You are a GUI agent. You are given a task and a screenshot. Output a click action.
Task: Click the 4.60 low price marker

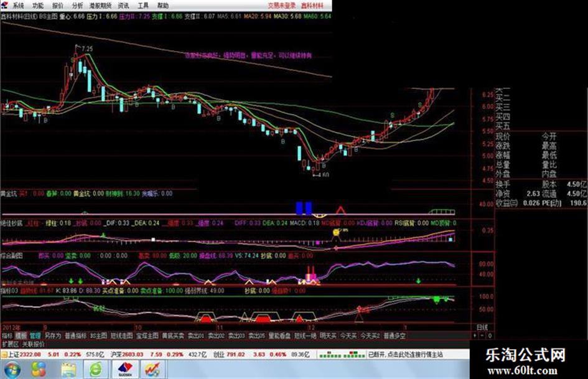click(x=323, y=174)
